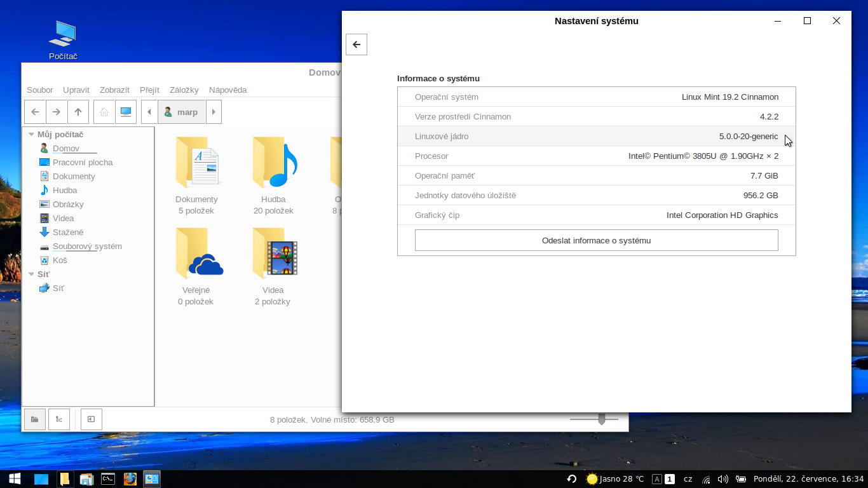
Task: Click the Jednotky datového úložiště row
Action: tap(596, 196)
